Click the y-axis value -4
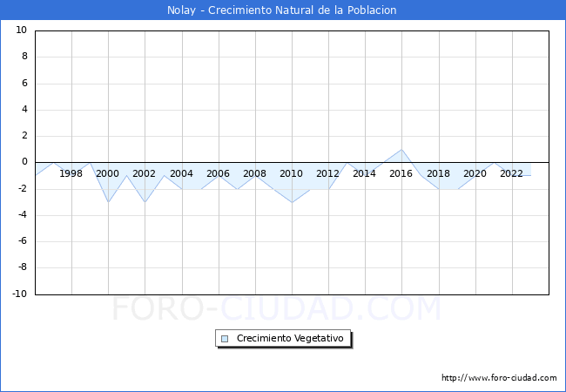 pyautogui.click(x=23, y=215)
